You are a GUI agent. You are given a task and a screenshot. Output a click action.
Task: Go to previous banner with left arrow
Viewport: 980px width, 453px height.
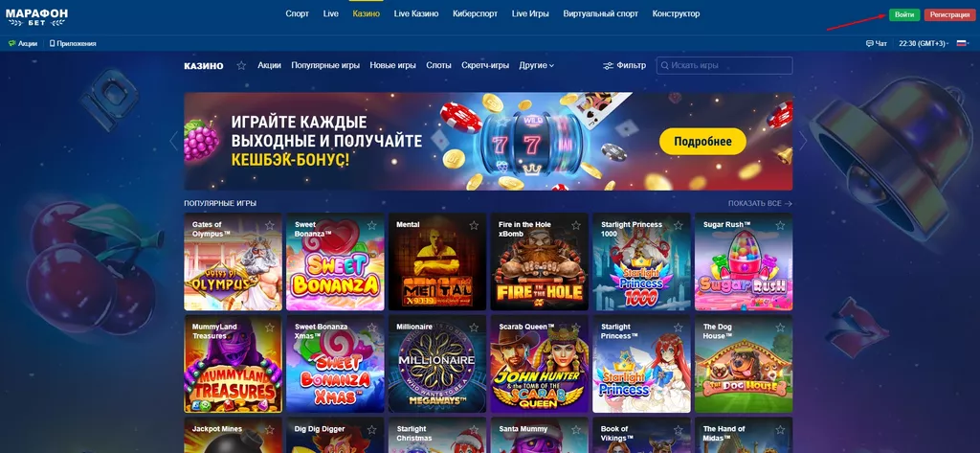coord(174,142)
